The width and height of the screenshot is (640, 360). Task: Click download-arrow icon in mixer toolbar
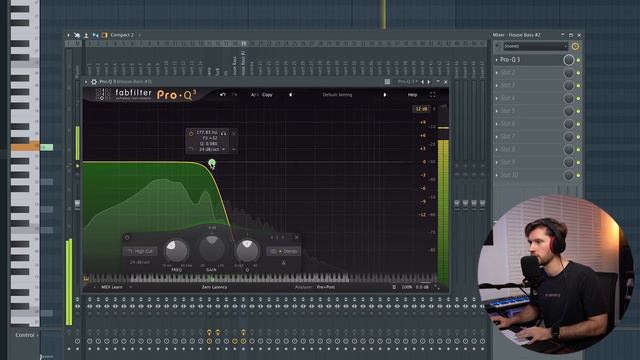tap(86, 35)
